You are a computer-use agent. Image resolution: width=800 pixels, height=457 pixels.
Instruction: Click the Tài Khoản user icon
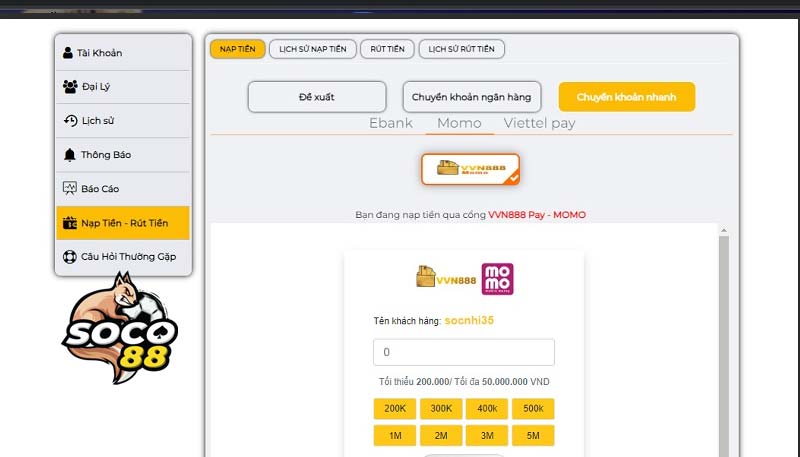pyautogui.click(x=68, y=53)
